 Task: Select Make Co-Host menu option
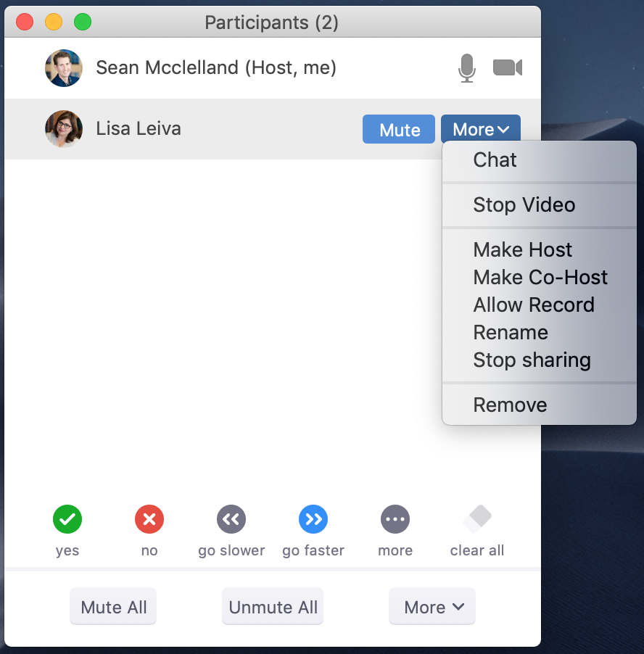coord(540,278)
